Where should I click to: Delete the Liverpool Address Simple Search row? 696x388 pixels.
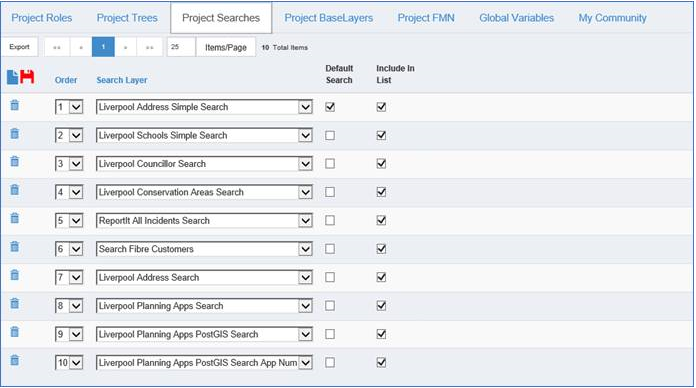pos(15,105)
